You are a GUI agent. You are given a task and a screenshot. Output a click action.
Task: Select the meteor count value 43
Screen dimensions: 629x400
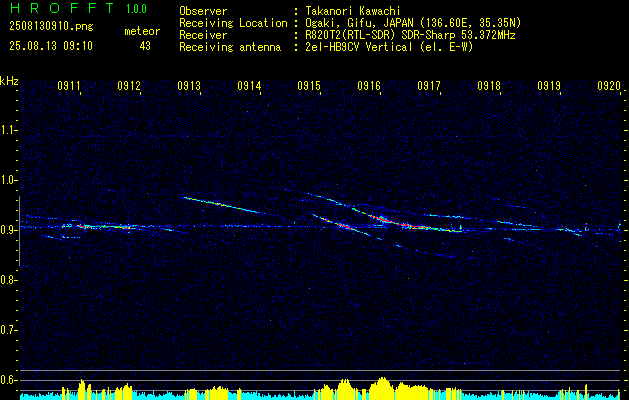(145, 46)
